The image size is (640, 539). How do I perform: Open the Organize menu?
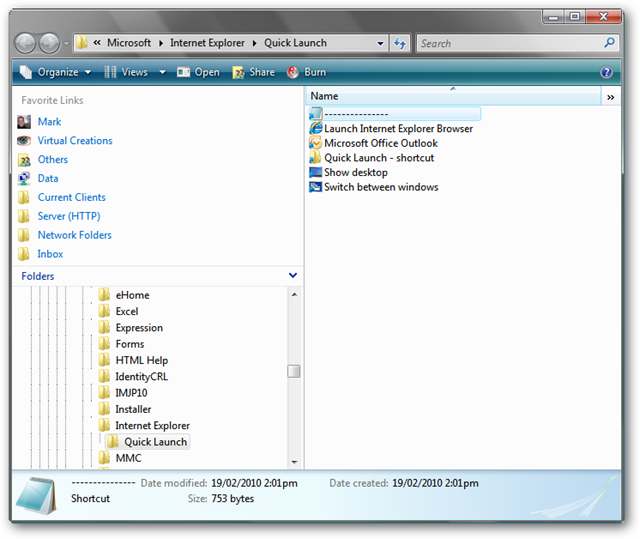[x=56, y=72]
